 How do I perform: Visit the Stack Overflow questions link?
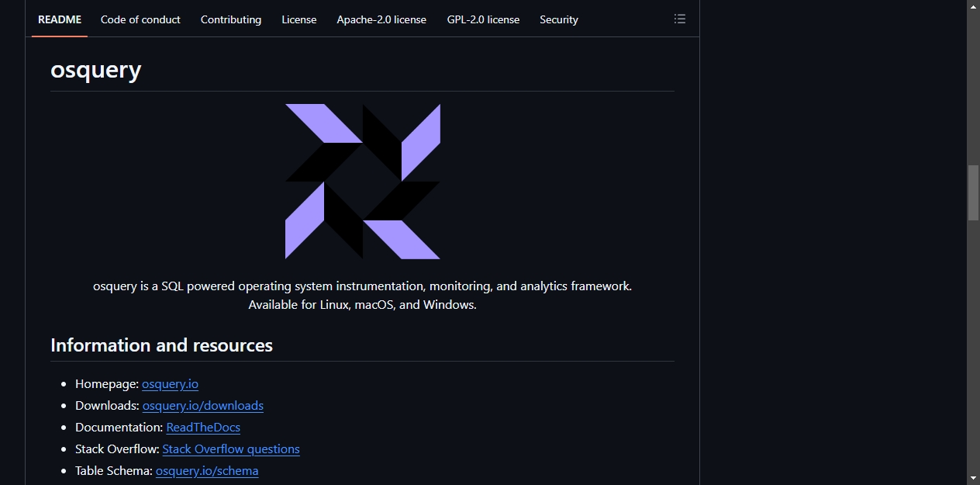[x=231, y=449]
